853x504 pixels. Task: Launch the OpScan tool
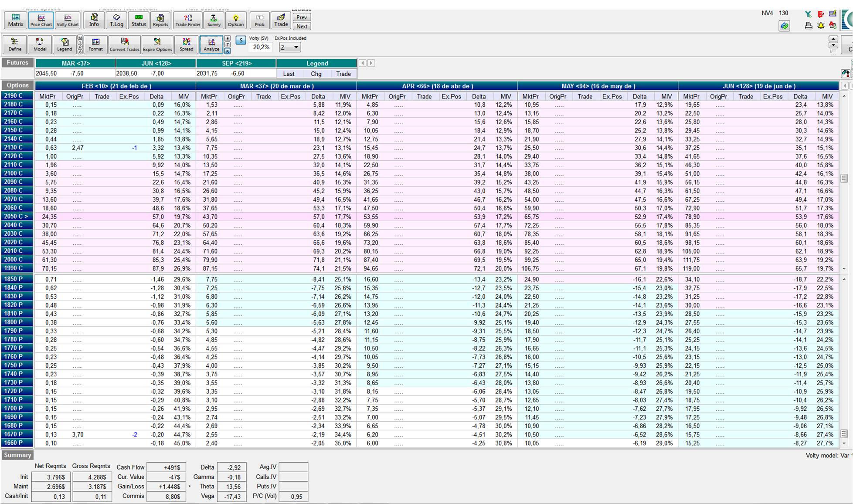click(x=235, y=20)
